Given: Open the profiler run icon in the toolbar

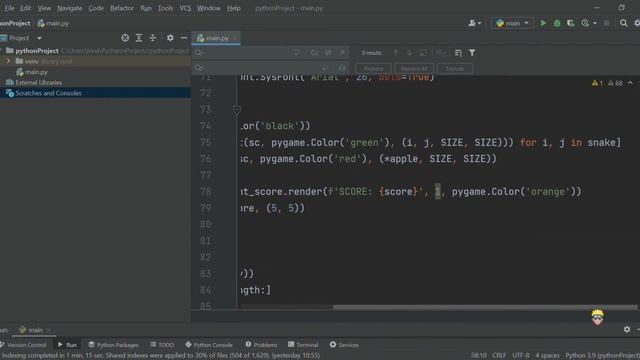Looking at the screenshot, I should [585, 23].
